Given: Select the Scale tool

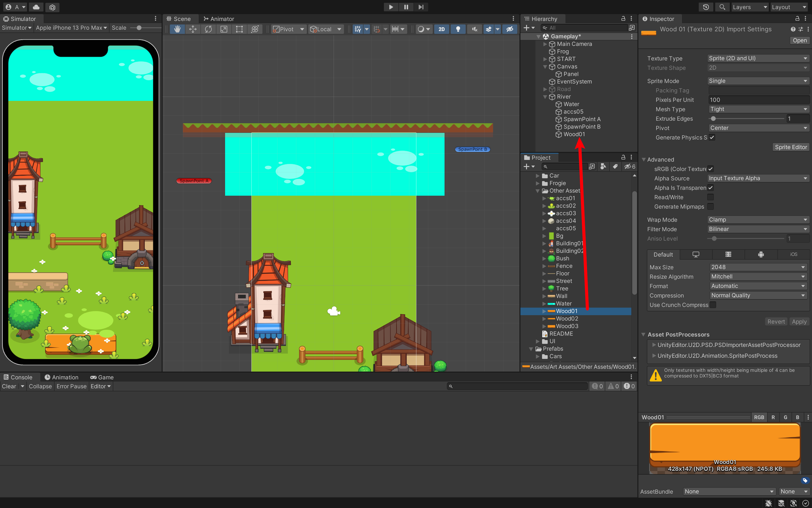Looking at the screenshot, I should tap(224, 29).
